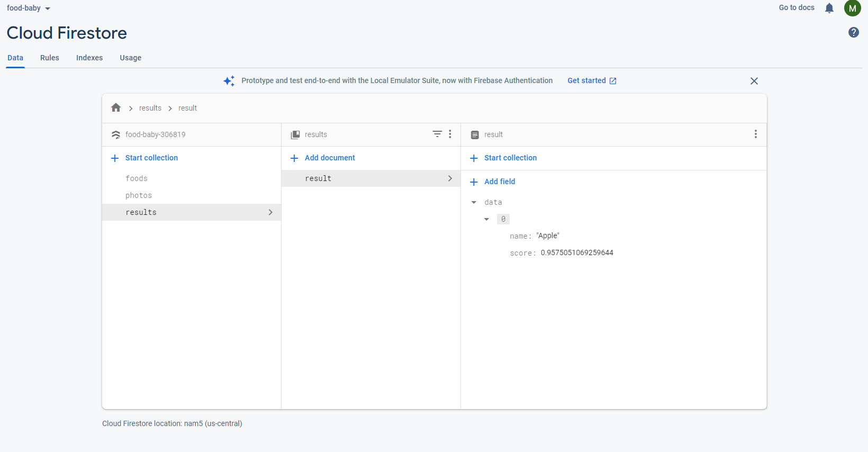868x452 pixels.
Task: Open results collection three-dot menu
Action: pos(450,134)
